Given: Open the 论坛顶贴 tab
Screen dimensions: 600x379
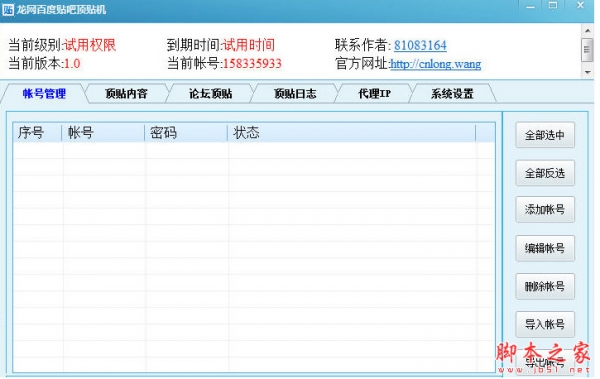Looking at the screenshot, I should pyautogui.click(x=210, y=93).
